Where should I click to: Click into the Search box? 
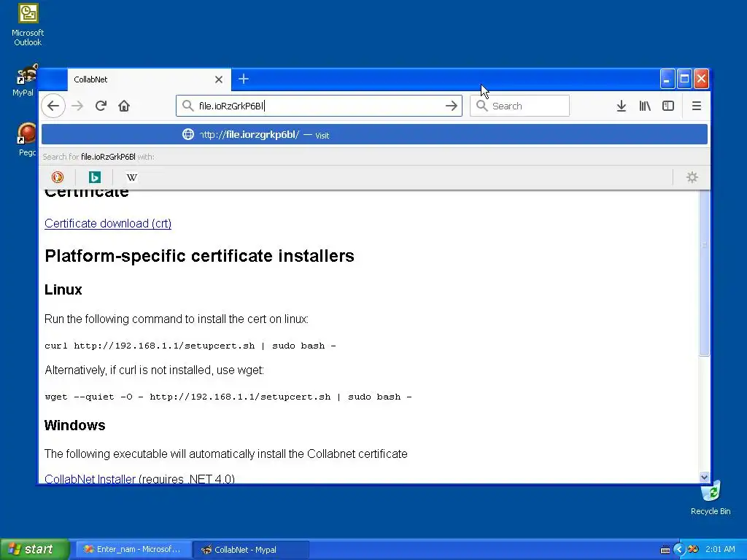(519, 106)
